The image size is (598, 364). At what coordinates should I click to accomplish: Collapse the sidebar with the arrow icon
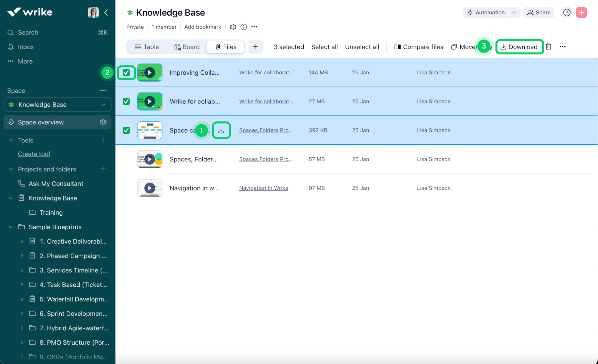(x=106, y=13)
